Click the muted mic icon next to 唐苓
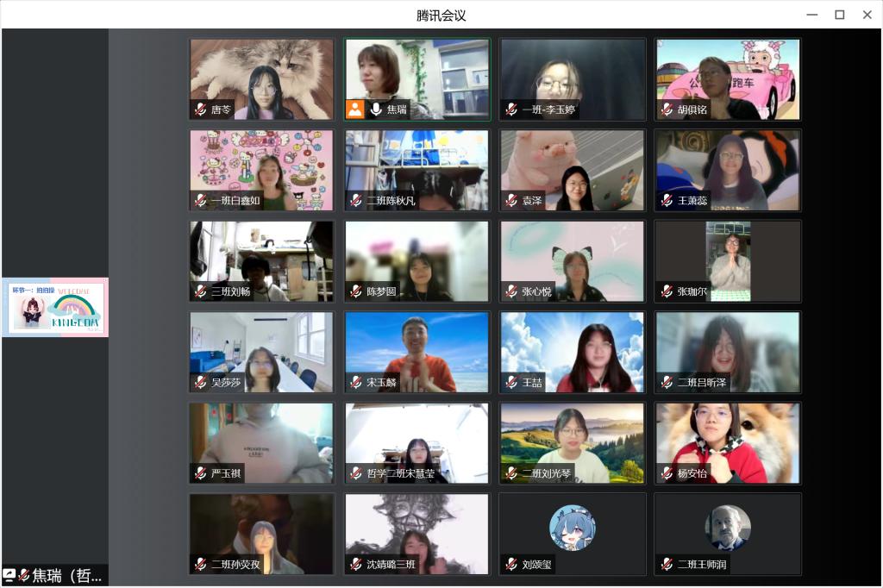This screenshot has width=883, height=588. click(x=200, y=109)
